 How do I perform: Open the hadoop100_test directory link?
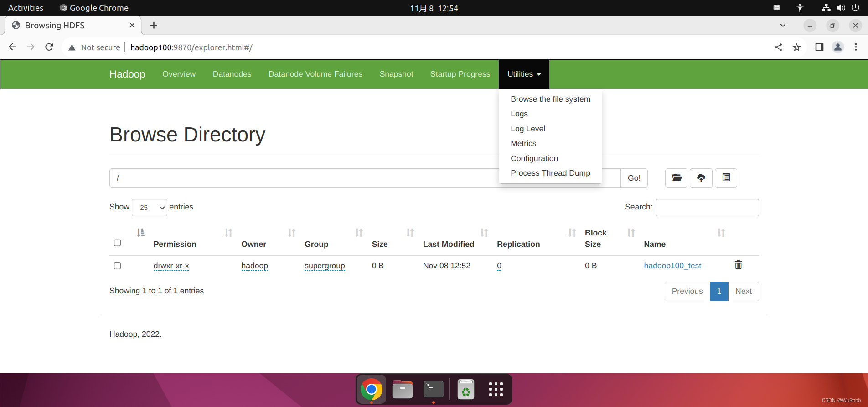[x=672, y=266]
